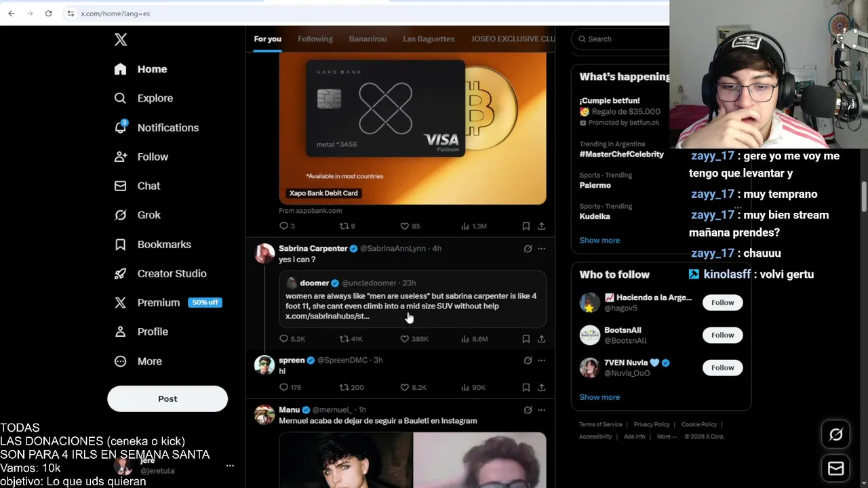The width and height of the screenshot is (868, 488).
Task: Open spreen's profile avatar
Action: point(264,365)
